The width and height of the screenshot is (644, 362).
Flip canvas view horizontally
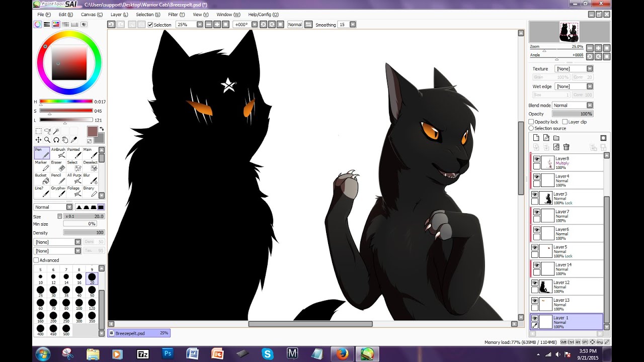[x=308, y=24]
